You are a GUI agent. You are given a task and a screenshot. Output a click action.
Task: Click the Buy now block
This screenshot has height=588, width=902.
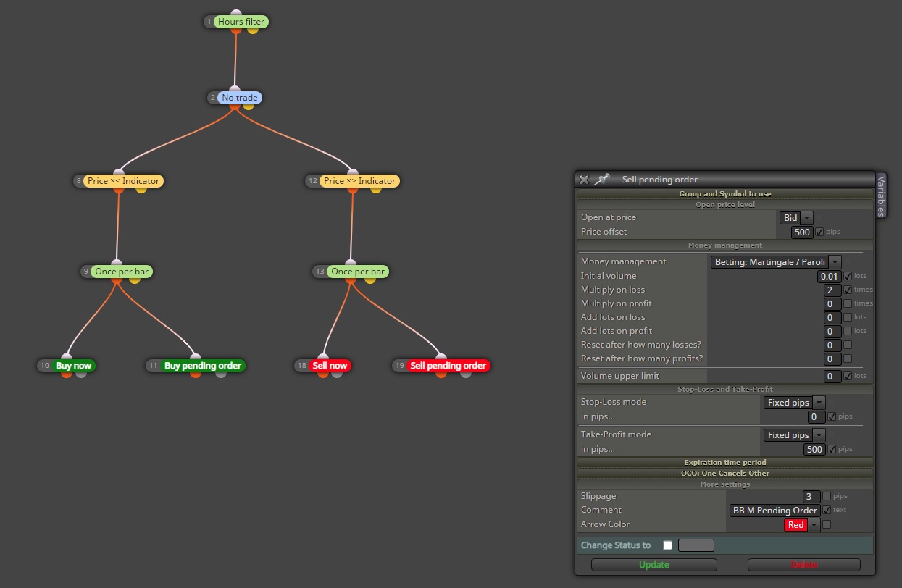[x=73, y=366]
